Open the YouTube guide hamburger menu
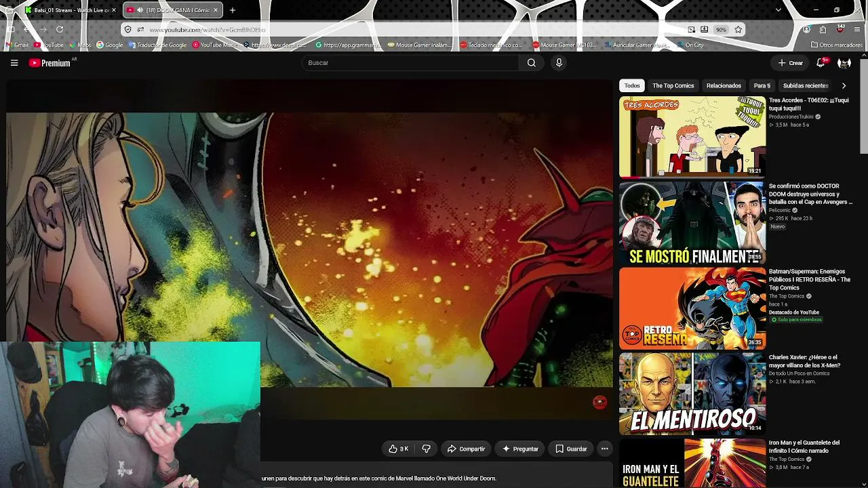The width and height of the screenshot is (868, 488). pos(14,63)
